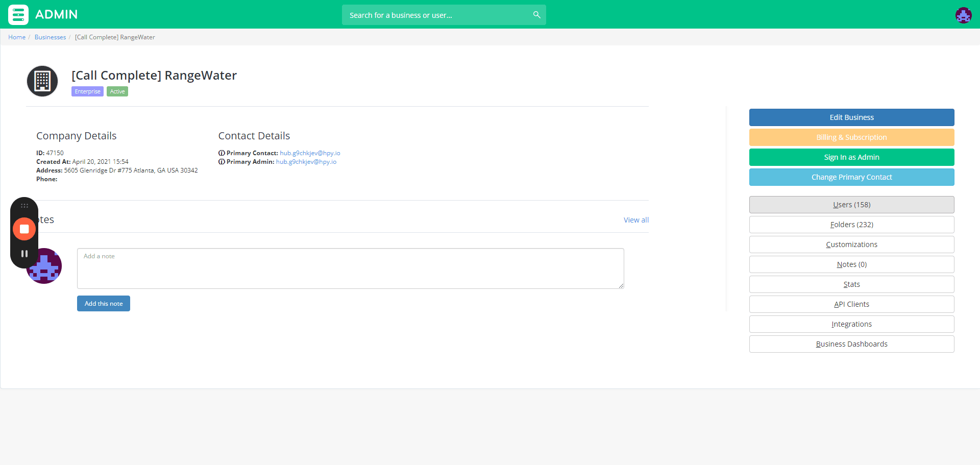The height and width of the screenshot is (465, 980).
Task: Open API Clients section
Action: click(851, 304)
